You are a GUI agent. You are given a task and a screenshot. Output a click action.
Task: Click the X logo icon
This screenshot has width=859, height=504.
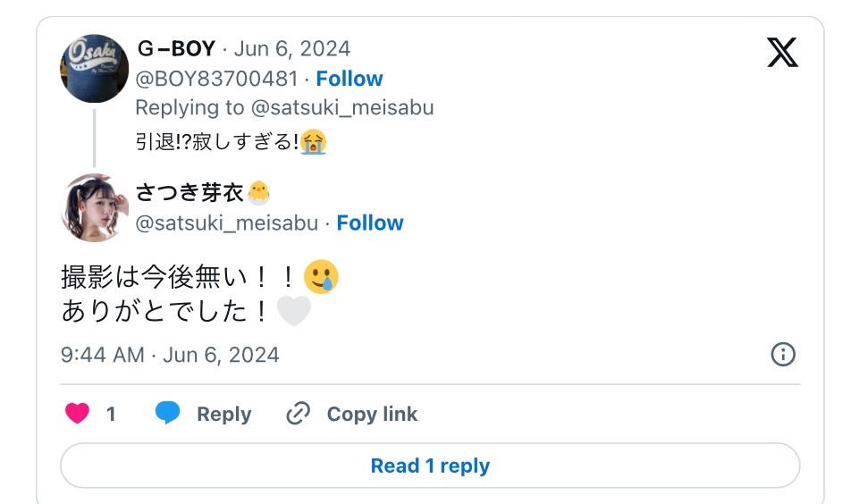[782, 54]
